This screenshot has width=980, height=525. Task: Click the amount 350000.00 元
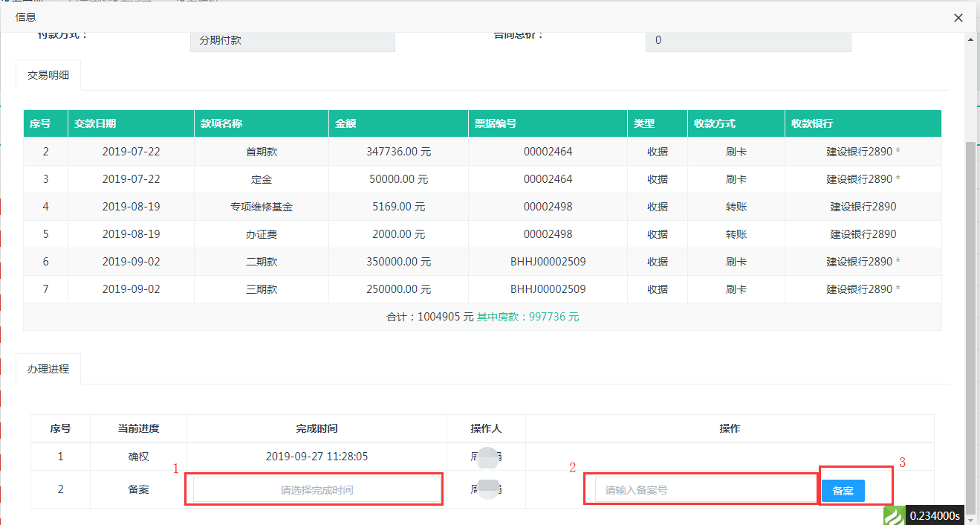click(x=399, y=262)
